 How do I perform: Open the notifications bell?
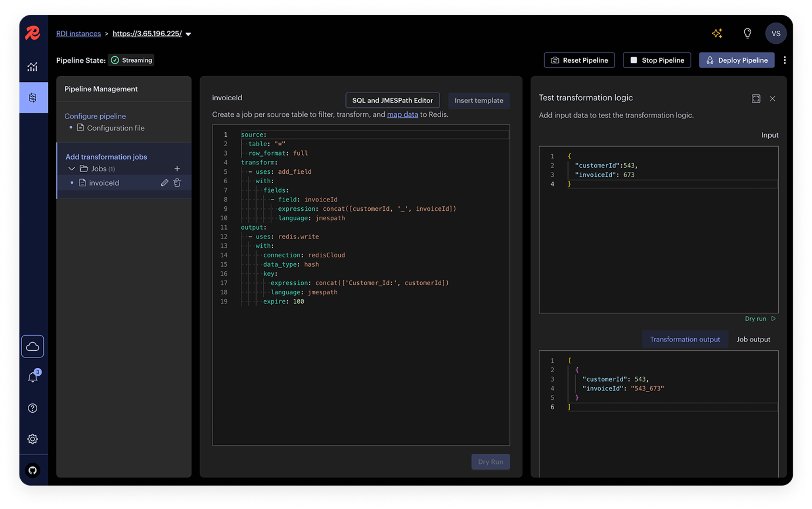pos(33,377)
